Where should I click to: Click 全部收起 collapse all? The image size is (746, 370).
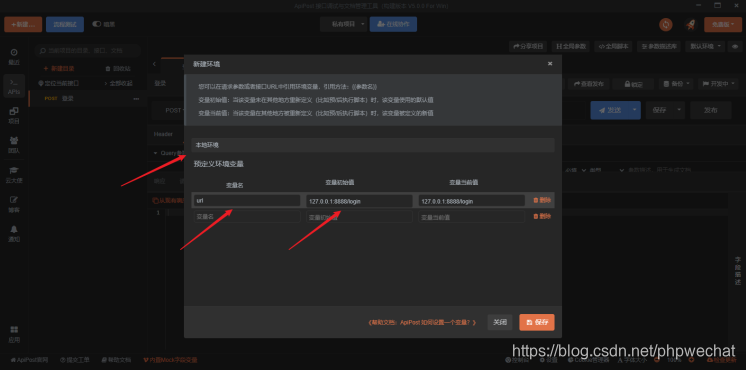pos(118,83)
